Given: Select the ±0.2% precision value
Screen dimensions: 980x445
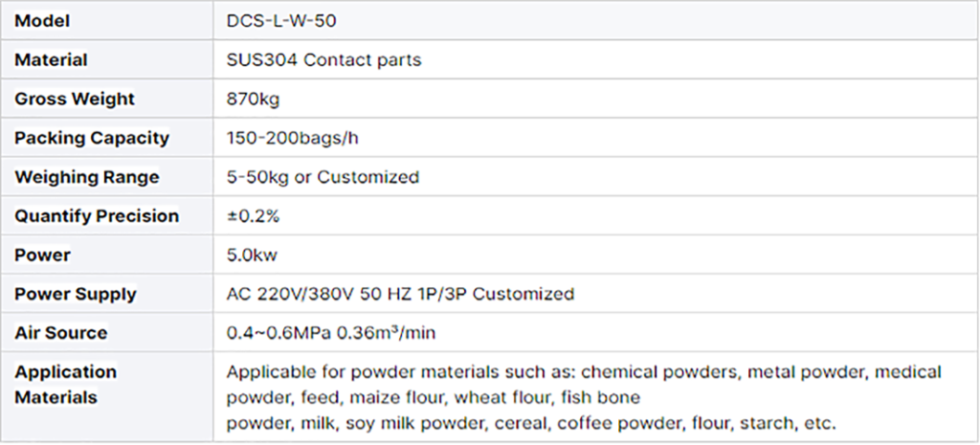Looking at the screenshot, I should coord(253,216).
